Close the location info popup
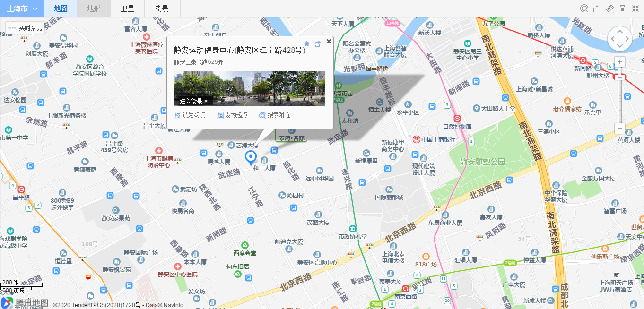Image resolution: width=644 pixels, height=309 pixels. point(329,42)
